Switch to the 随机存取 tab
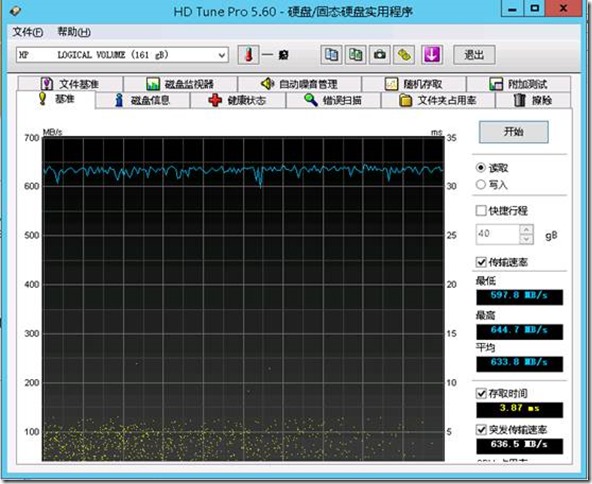592x484 pixels. pyautogui.click(x=414, y=84)
